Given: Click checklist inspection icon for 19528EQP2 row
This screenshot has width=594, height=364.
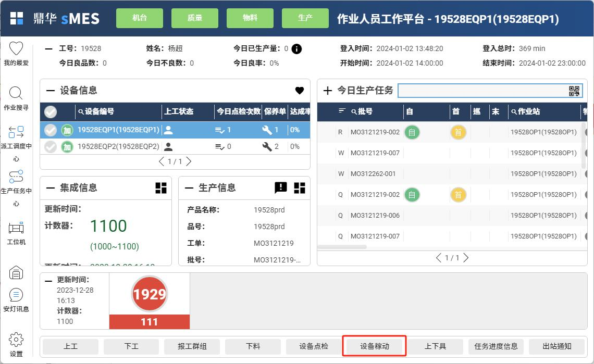Looking at the screenshot, I should [220, 147].
